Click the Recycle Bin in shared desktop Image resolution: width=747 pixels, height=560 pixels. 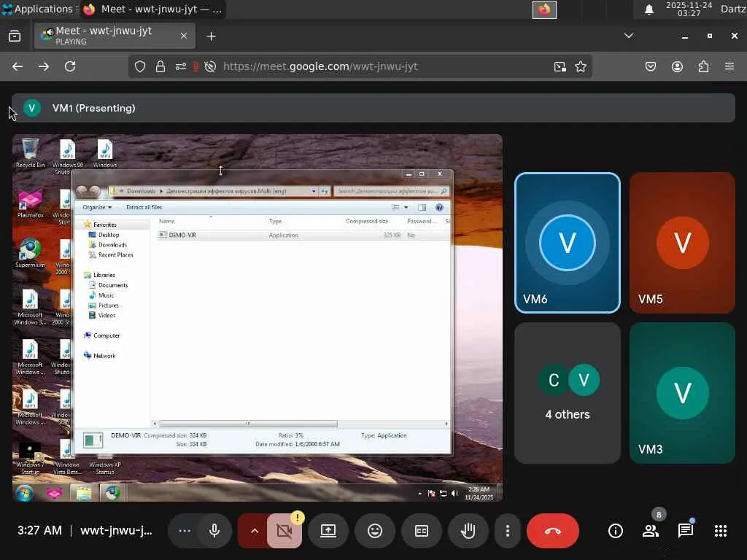point(30,153)
